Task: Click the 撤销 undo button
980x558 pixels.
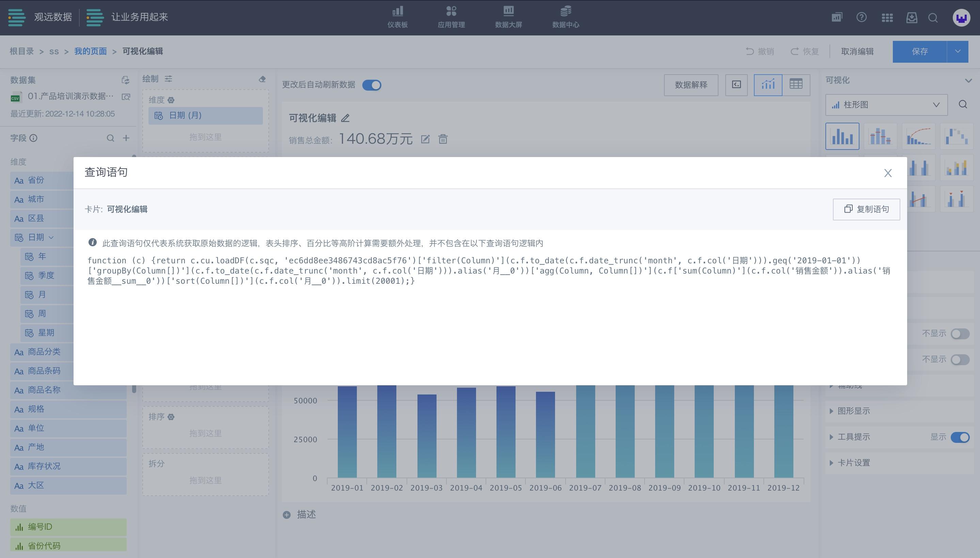Action: (x=760, y=51)
